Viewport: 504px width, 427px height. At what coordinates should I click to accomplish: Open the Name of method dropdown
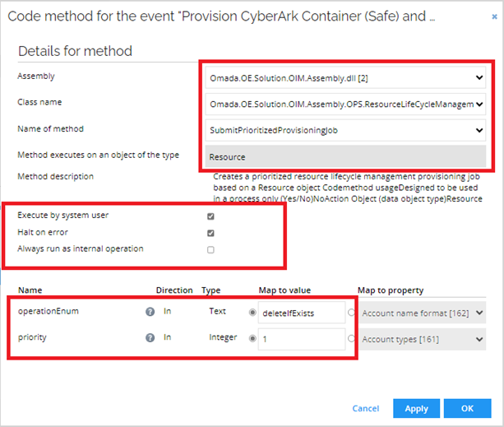[x=345, y=130]
